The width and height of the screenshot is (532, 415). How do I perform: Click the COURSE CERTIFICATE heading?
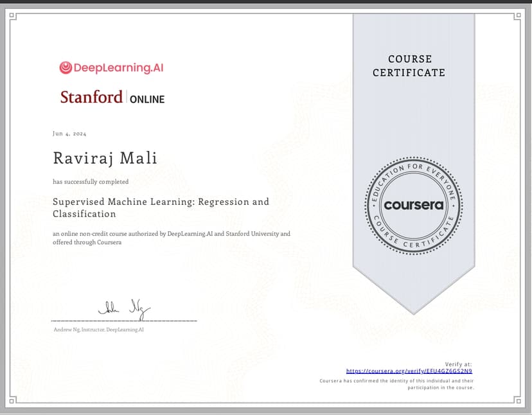pos(409,66)
